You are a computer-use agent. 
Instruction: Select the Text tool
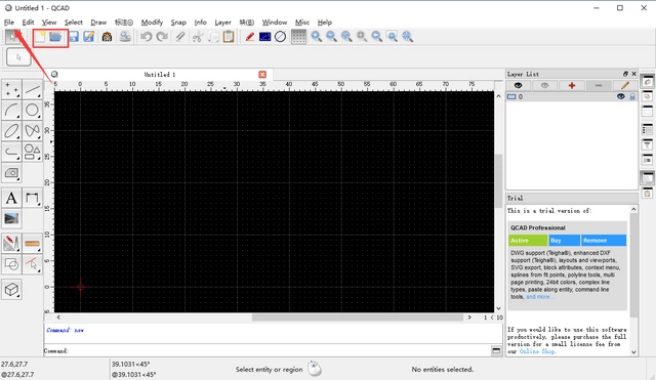click(x=12, y=198)
